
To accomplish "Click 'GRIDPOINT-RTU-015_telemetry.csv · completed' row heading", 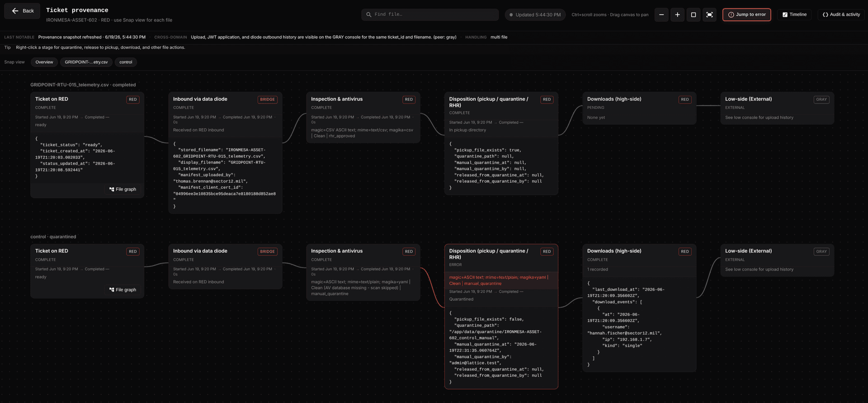I will pyautogui.click(x=83, y=85).
